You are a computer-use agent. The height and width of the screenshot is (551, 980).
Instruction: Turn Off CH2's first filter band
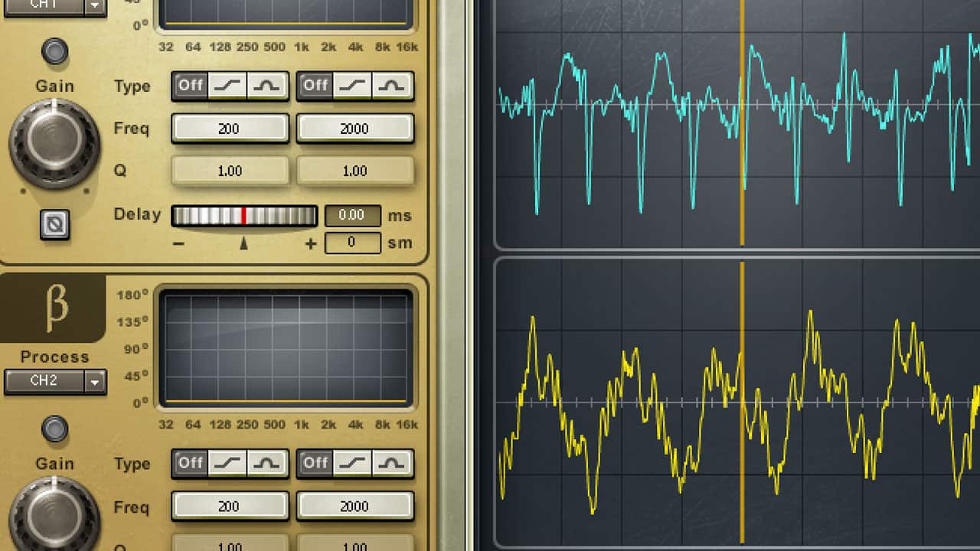(189, 463)
